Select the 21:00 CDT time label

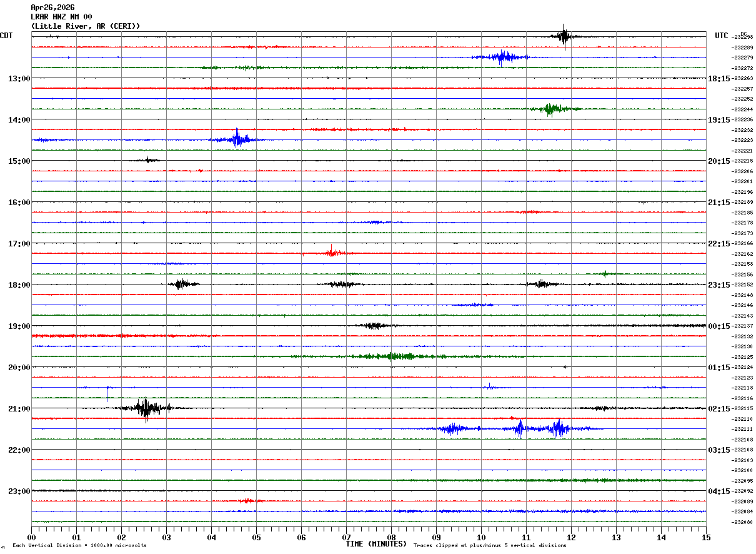click(x=19, y=409)
